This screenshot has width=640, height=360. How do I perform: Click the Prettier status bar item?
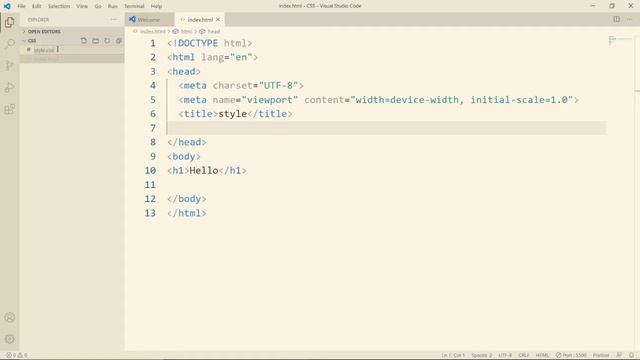[601, 355]
